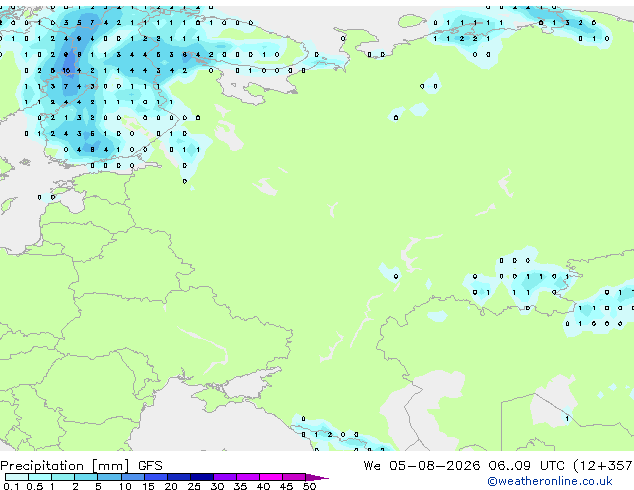Select the 5–10 mm legend color swatch
This screenshot has width=634, height=490.
point(109,477)
